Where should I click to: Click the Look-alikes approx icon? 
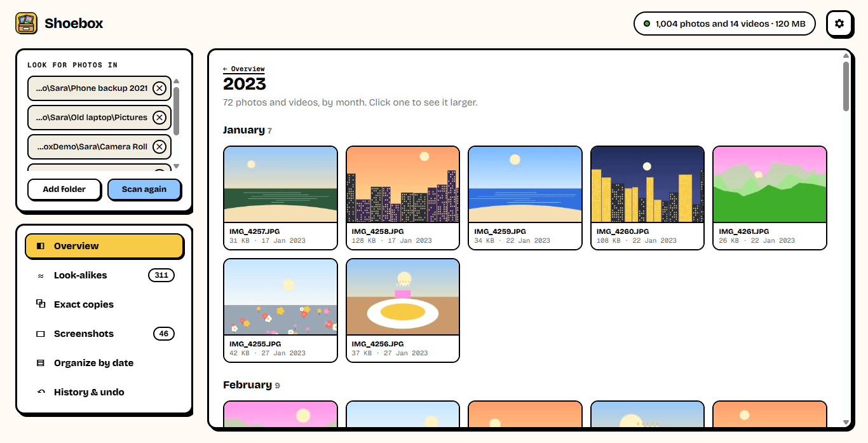coord(41,275)
